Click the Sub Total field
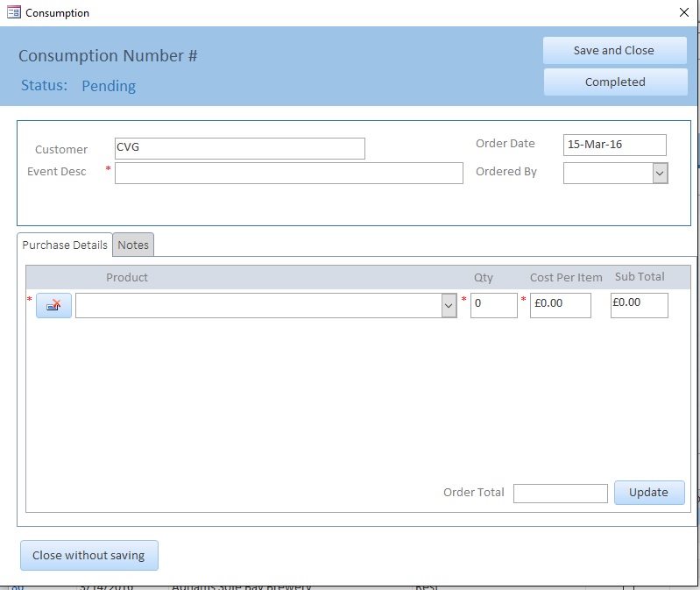 point(639,305)
